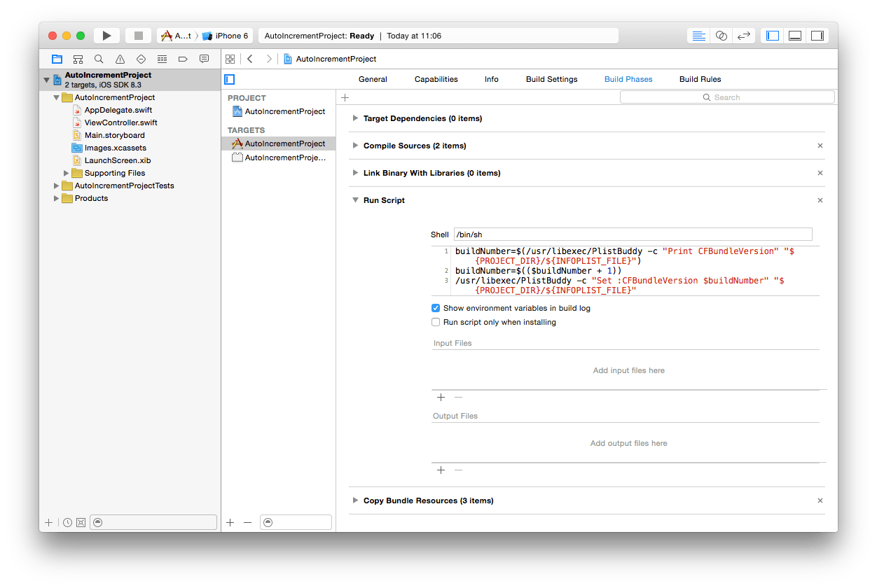
Task: Select Images.xcassets
Action: click(116, 148)
